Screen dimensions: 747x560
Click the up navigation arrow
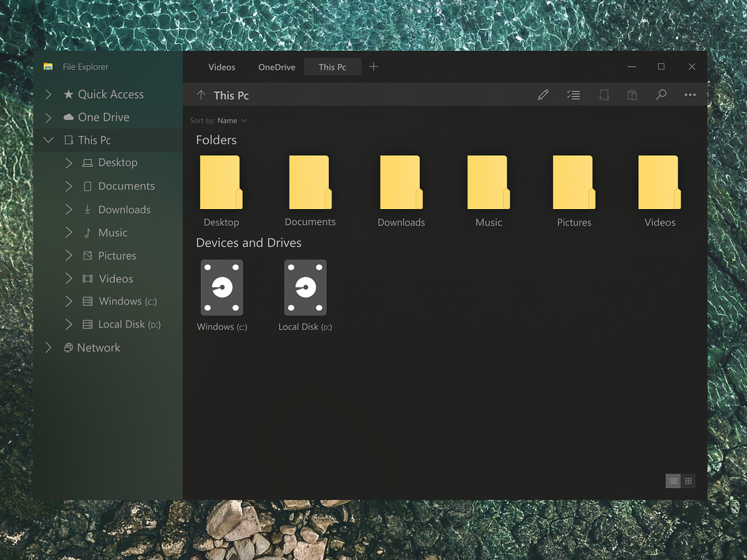[200, 94]
